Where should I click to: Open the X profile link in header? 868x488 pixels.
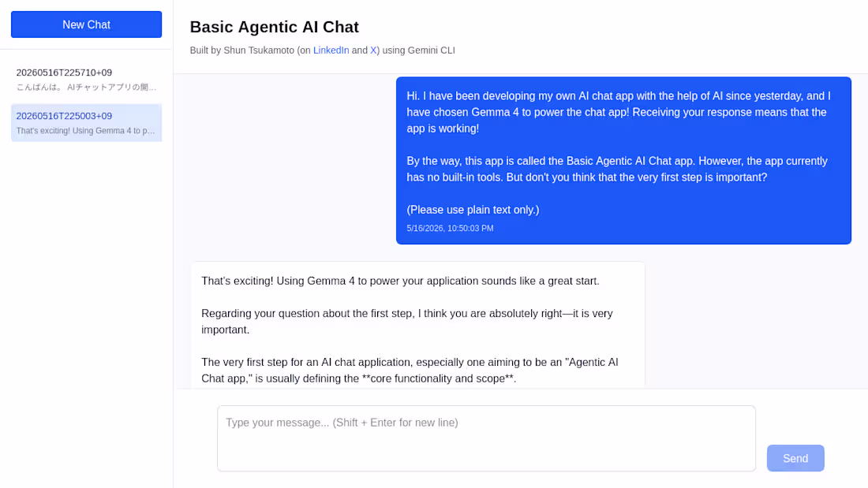373,50
